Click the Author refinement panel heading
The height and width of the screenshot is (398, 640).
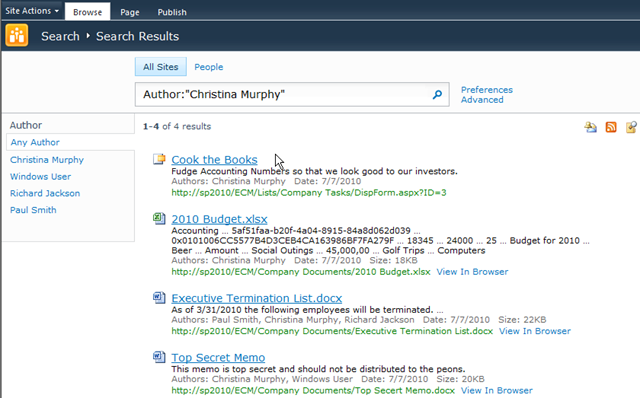[x=26, y=125]
